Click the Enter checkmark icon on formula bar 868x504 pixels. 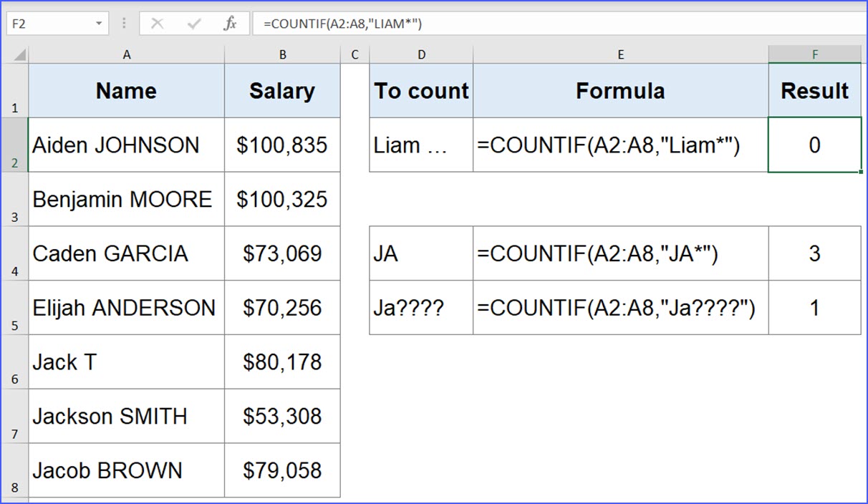point(193,22)
